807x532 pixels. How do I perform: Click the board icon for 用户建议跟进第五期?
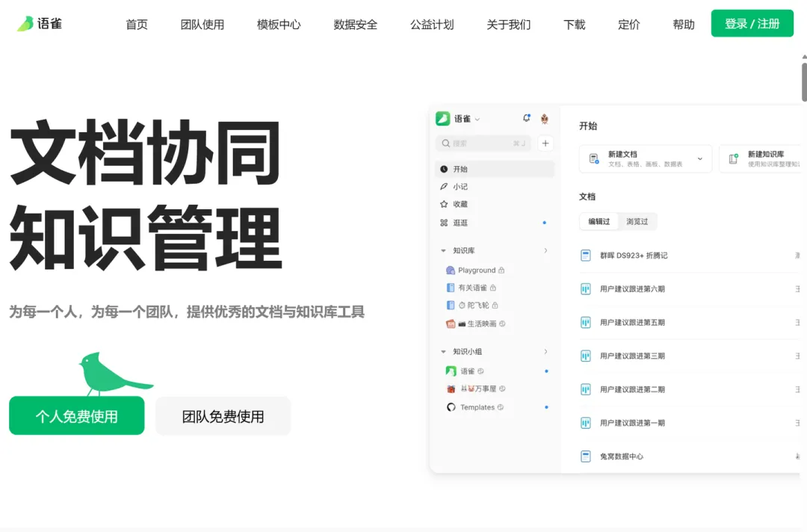click(586, 323)
